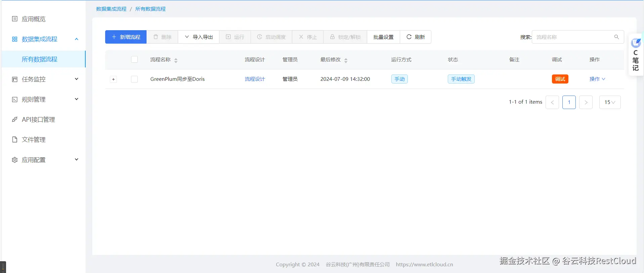Image resolution: width=644 pixels, height=273 pixels.
Task: Click the orange 调试 button
Action: point(560,79)
